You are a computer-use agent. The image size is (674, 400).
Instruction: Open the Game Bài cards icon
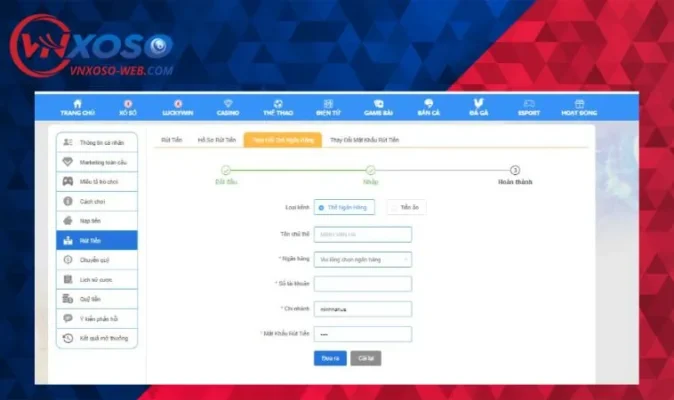(x=379, y=104)
